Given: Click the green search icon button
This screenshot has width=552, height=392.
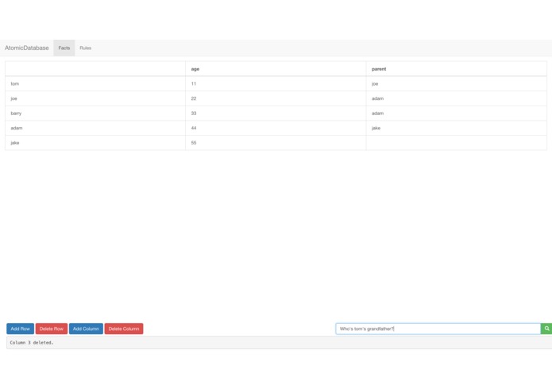Looking at the screenshot, I should click(546, 329).
